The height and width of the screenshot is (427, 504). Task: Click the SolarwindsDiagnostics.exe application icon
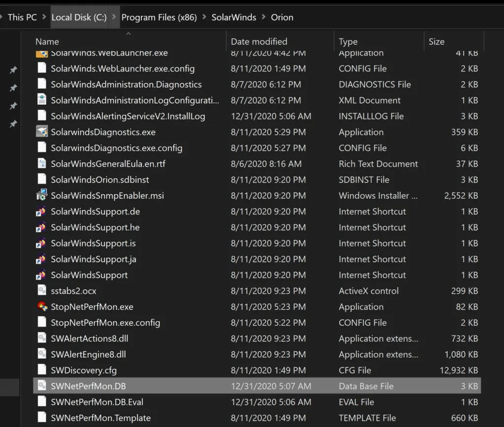(x=42, y=131)
